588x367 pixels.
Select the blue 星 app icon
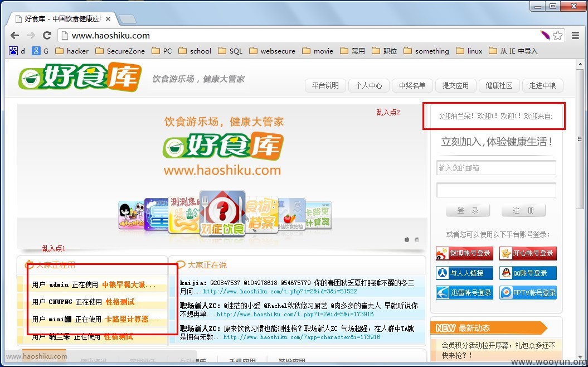157,215
